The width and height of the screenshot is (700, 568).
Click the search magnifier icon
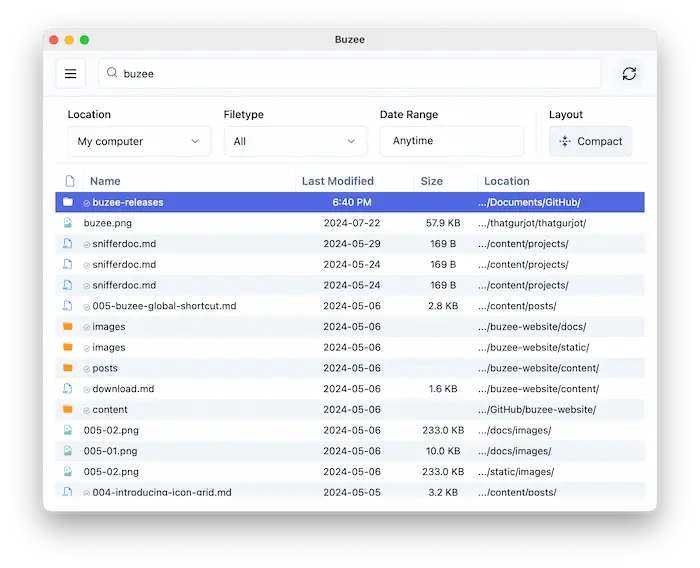112,73
